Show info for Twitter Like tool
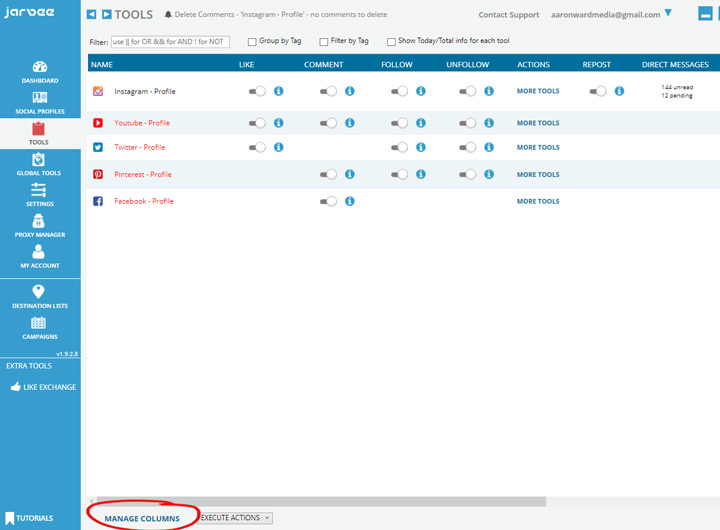 [x=279, y=147]
